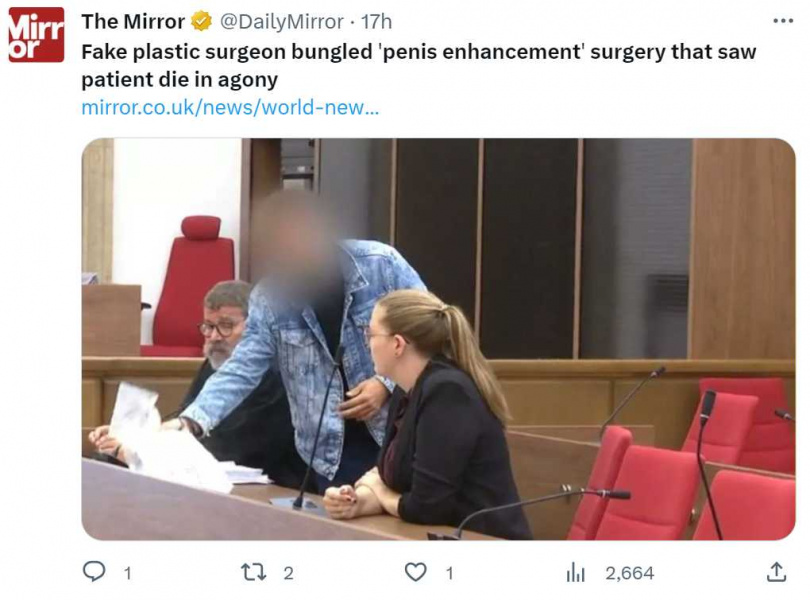Screen dimensions: 810x600
Task: Open The Mirror profile avatar
Action: click(36, 35)
